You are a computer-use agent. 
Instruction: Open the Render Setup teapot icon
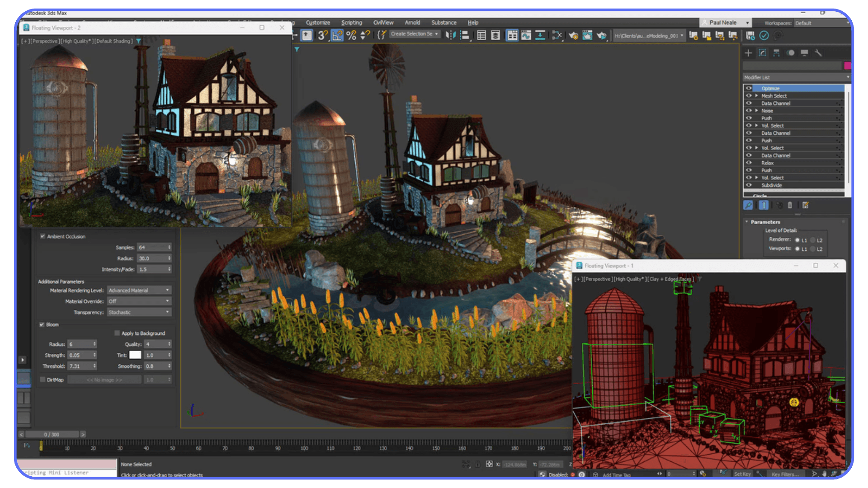pyautogui.click(x=573, y=35)
